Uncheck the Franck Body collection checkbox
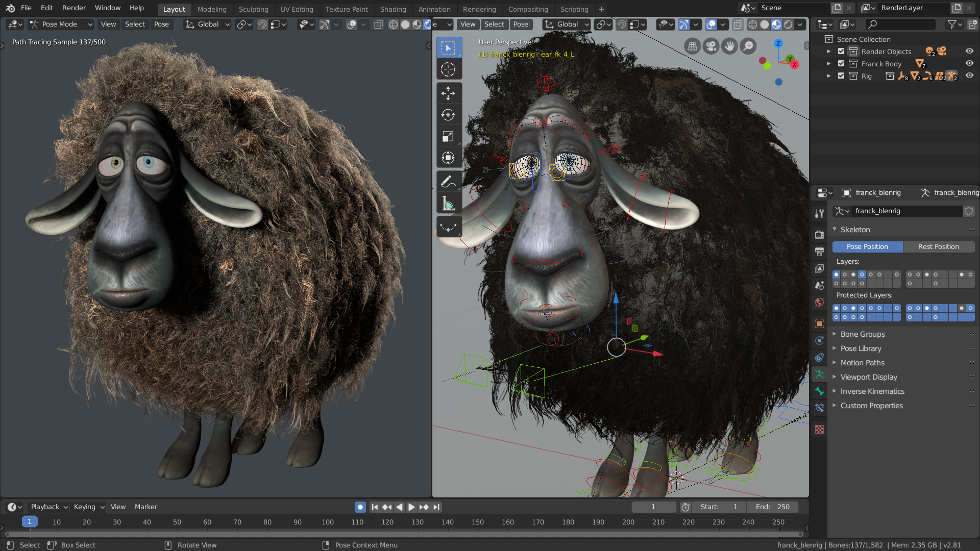980x551 pixels. [x=841, y=64]
